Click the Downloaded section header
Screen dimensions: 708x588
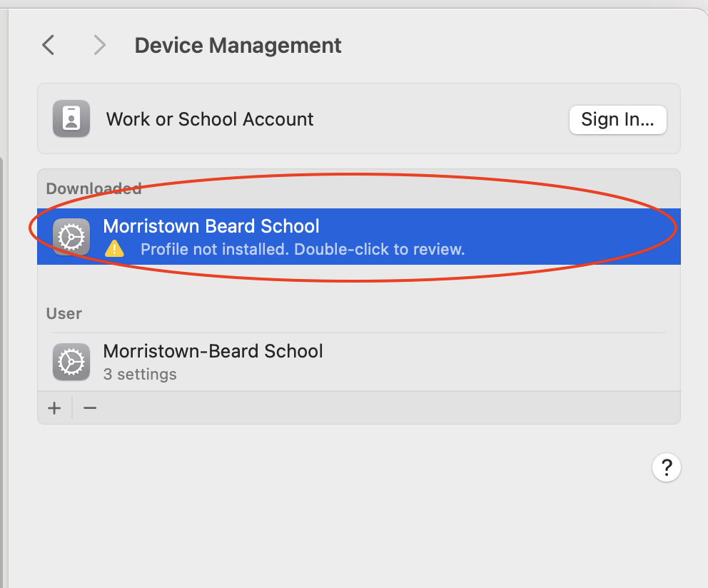[94, 189]
